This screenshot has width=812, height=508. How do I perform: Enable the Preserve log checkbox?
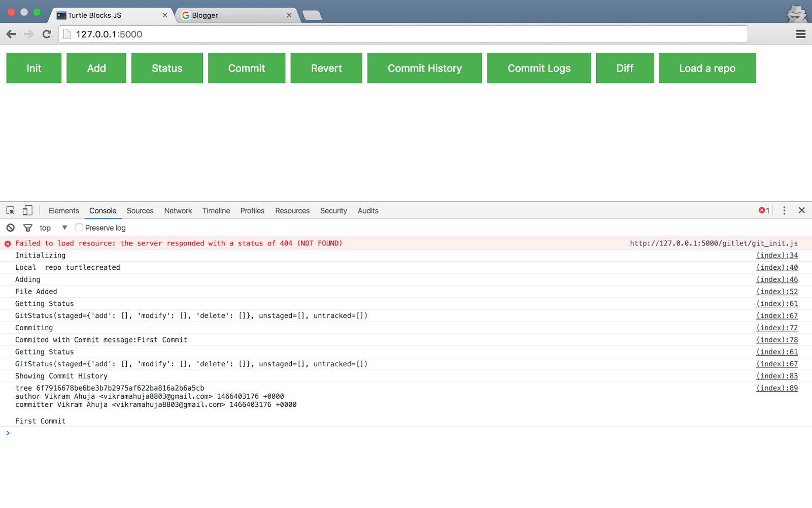(x=79, y=228)
